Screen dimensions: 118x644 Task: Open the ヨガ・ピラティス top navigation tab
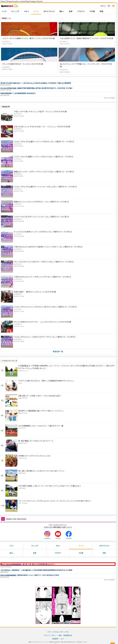click(x=49, y=11)
